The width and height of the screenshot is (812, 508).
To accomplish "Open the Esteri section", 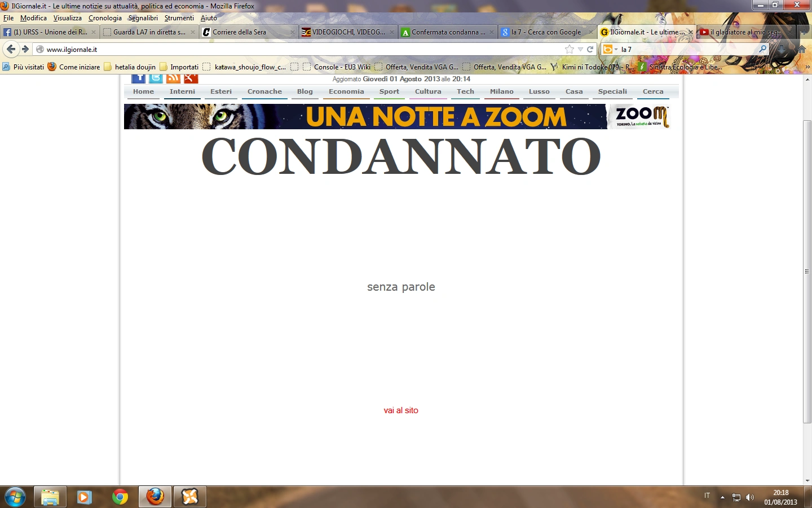I will pyautogui.click(x=221, y=91).
